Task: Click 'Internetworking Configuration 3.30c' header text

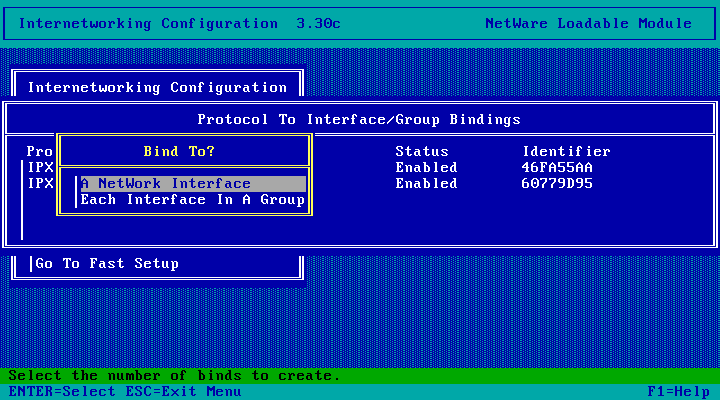Action: [x=180, y=23]
